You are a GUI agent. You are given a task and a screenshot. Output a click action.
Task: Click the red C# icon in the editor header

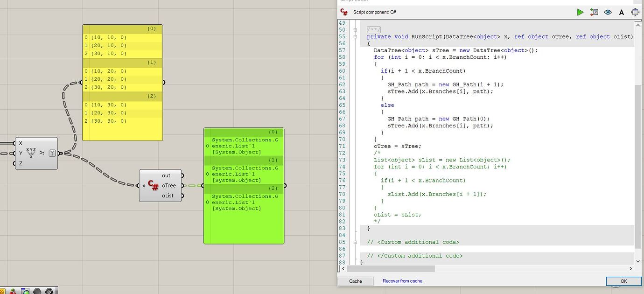[x=343, y=12]
